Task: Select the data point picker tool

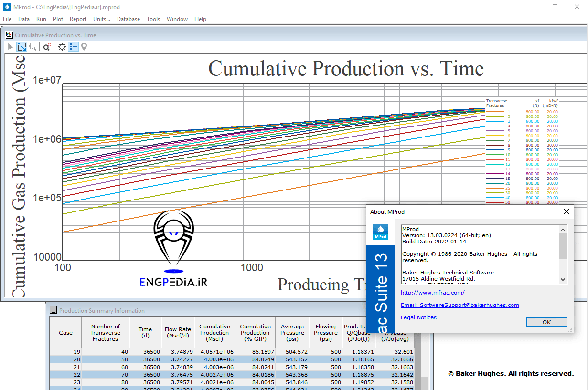Action: click(x=33, y=47)
